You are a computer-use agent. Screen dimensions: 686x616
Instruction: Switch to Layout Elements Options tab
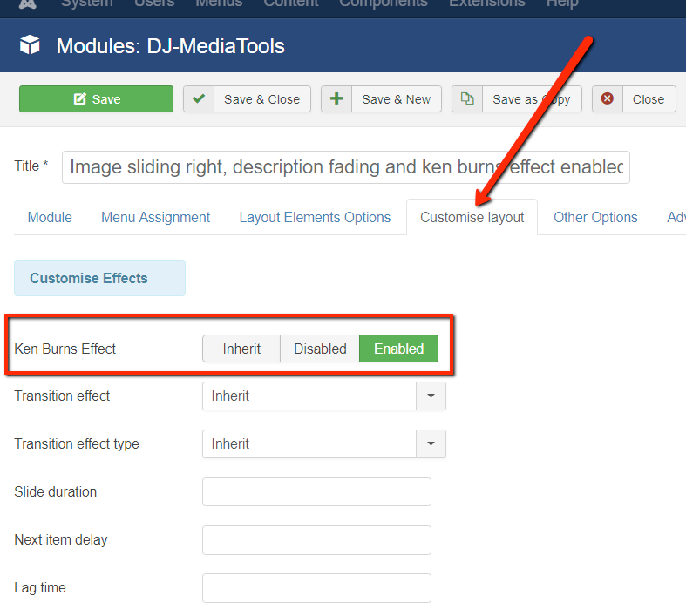coord(315,217)
